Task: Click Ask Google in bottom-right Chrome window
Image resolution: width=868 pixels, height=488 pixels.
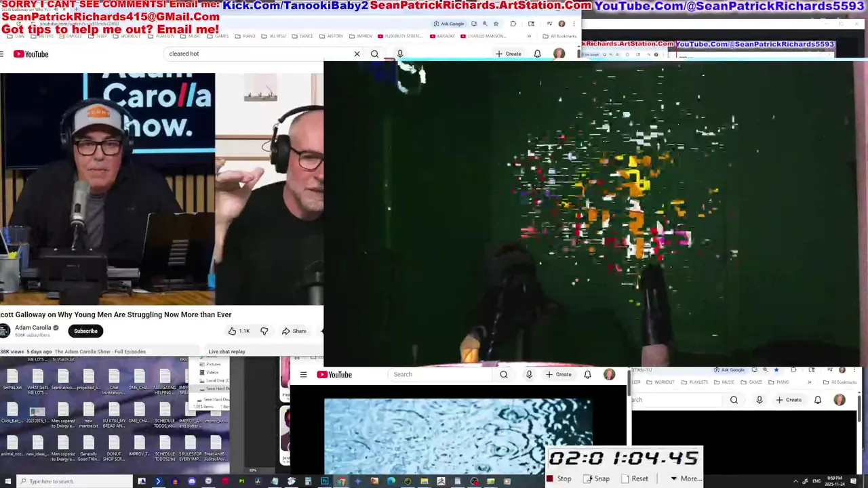Action: click(x=729, y=370)
